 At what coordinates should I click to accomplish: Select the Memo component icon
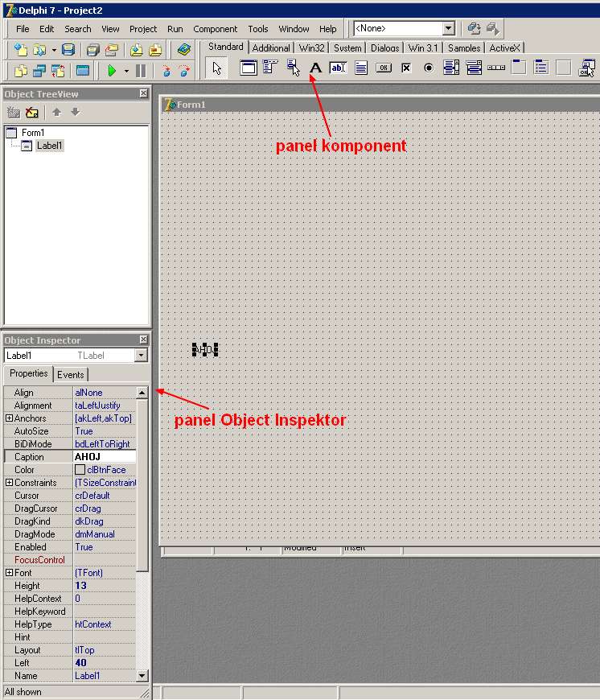click(361, 68)
